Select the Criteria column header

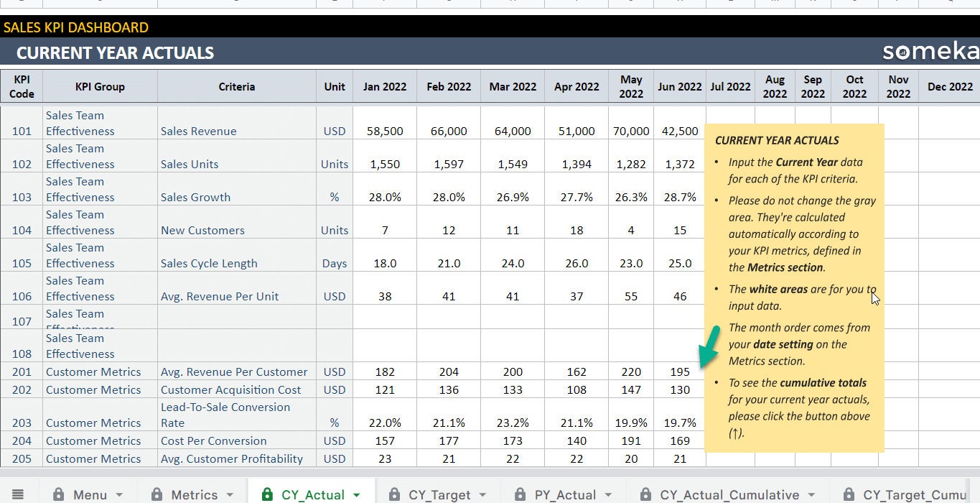(x=236, y=86)
